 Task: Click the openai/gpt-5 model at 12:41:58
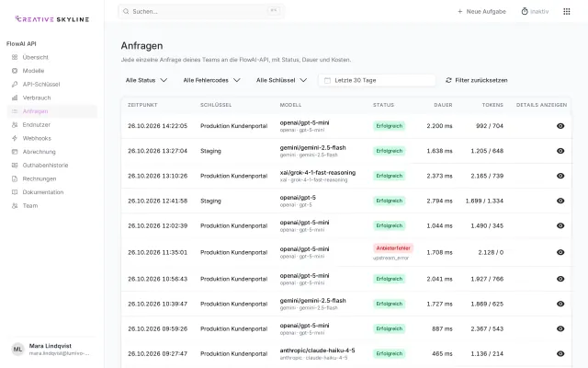298,198
